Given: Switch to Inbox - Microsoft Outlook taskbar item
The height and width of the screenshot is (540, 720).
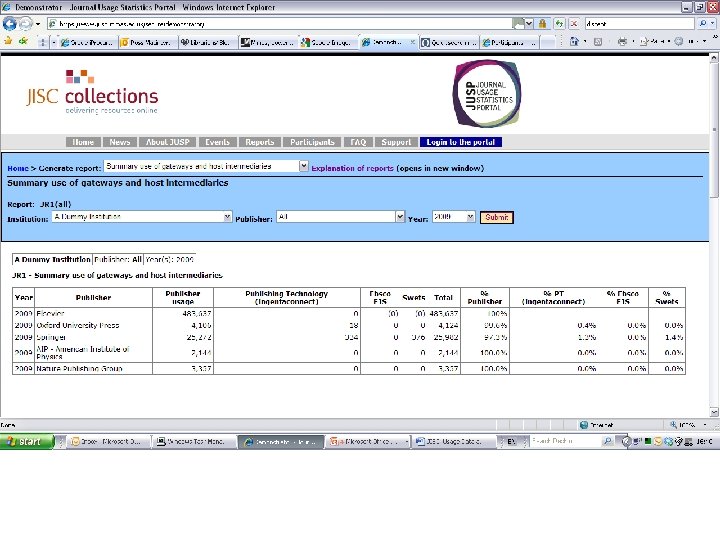Looking at the screenshot, I should click(110, 442).
